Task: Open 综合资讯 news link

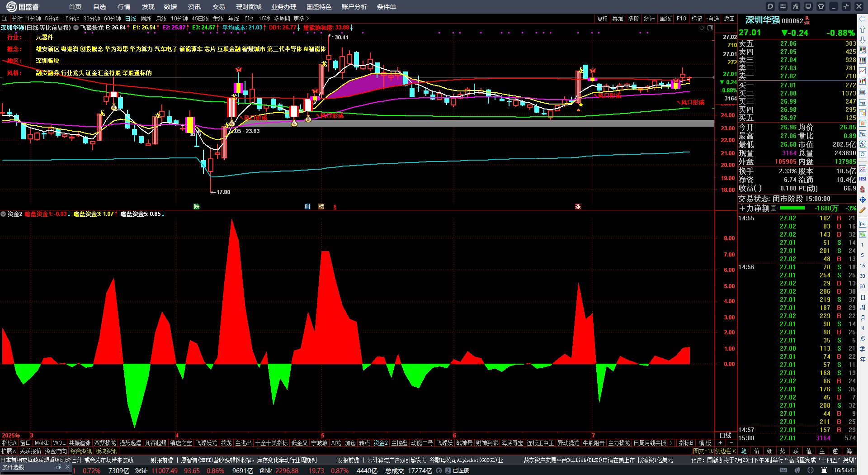Action: click(81, 451)
